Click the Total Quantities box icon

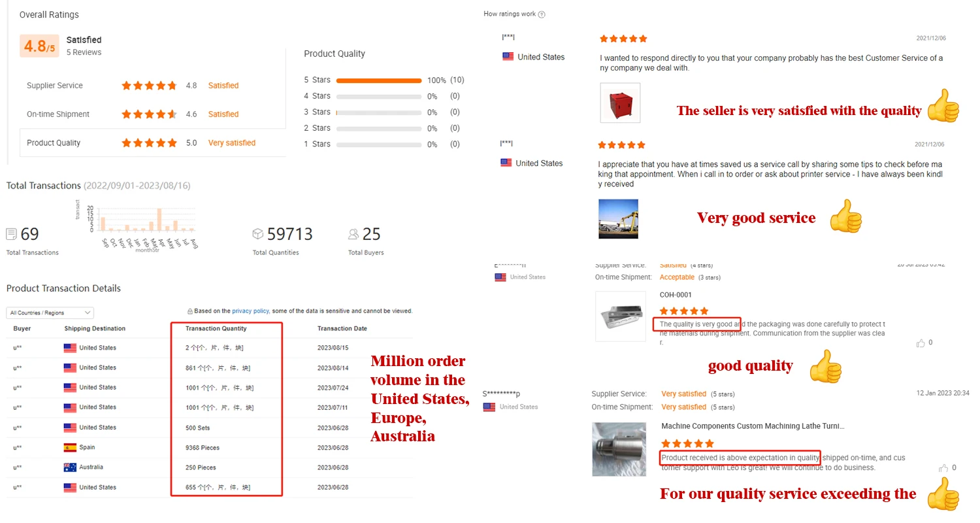pyautogui.click(x=258, y=234)
